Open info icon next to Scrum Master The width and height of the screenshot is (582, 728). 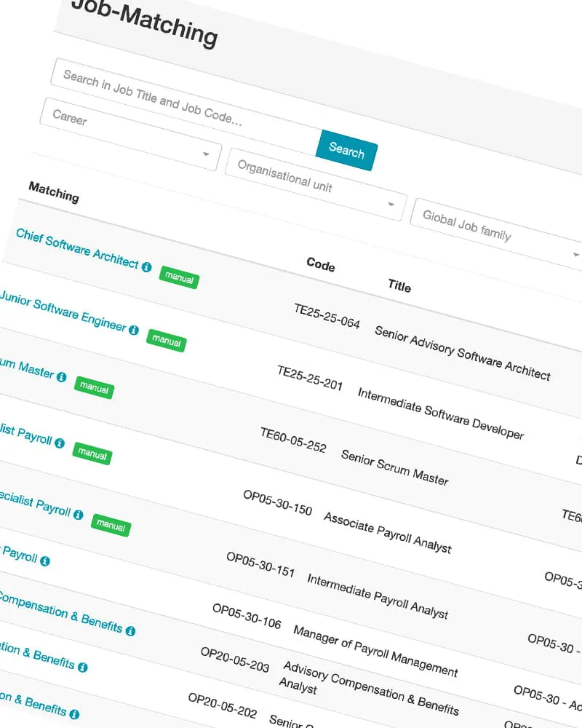click(x=62, y=378)
